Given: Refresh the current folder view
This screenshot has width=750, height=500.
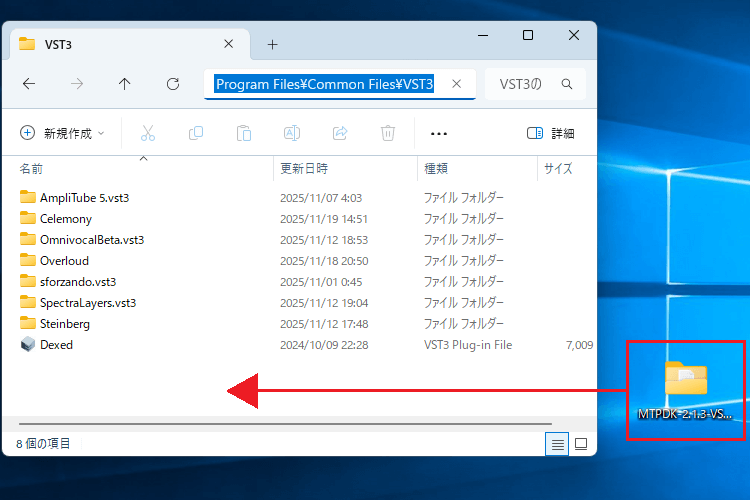Looking at the screenshot, I should click(172, 84).
